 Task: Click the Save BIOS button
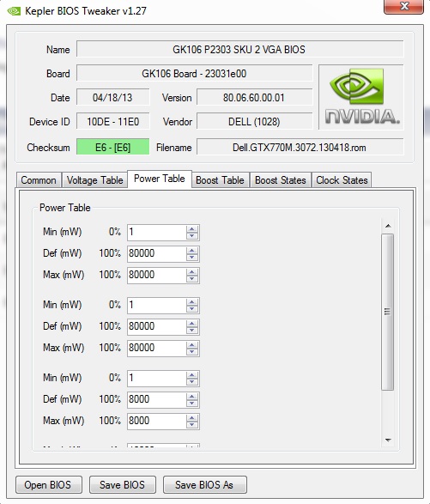pyautogui.click(x=123, y=484)
